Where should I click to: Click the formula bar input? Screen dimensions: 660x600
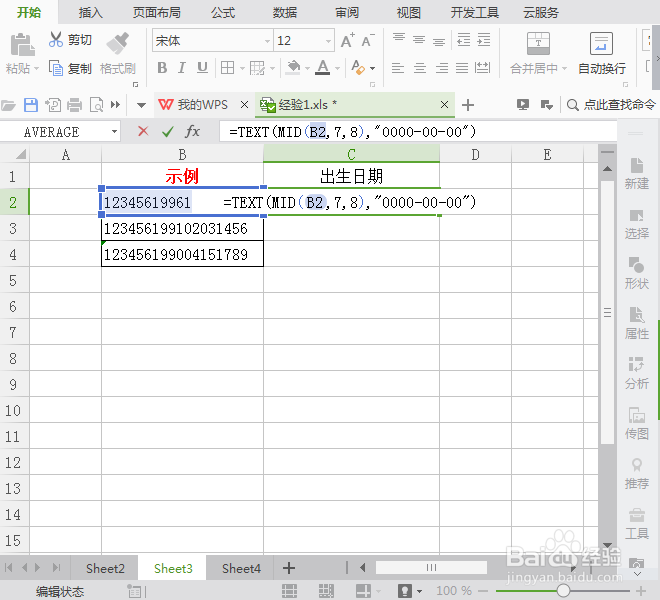418,132
